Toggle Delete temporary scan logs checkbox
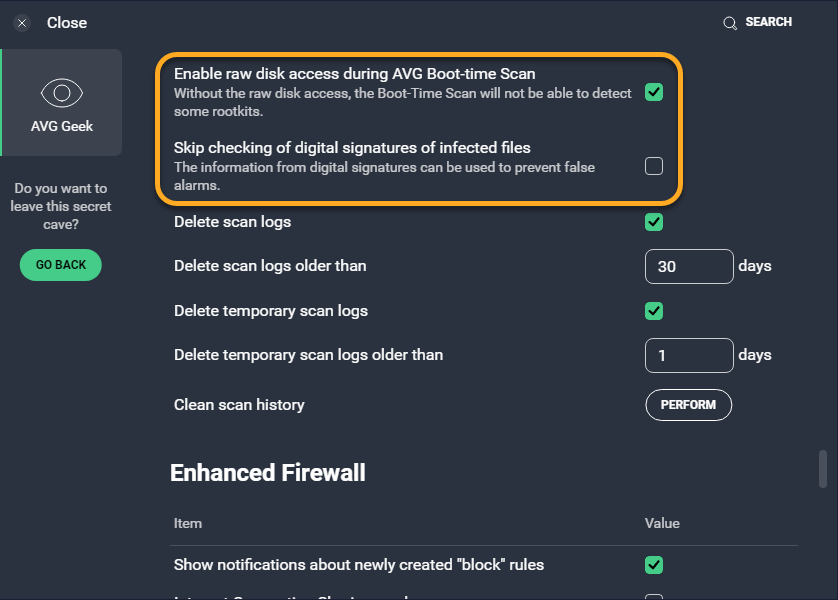The height and width of the screenshot is (600, 838). 654,311
